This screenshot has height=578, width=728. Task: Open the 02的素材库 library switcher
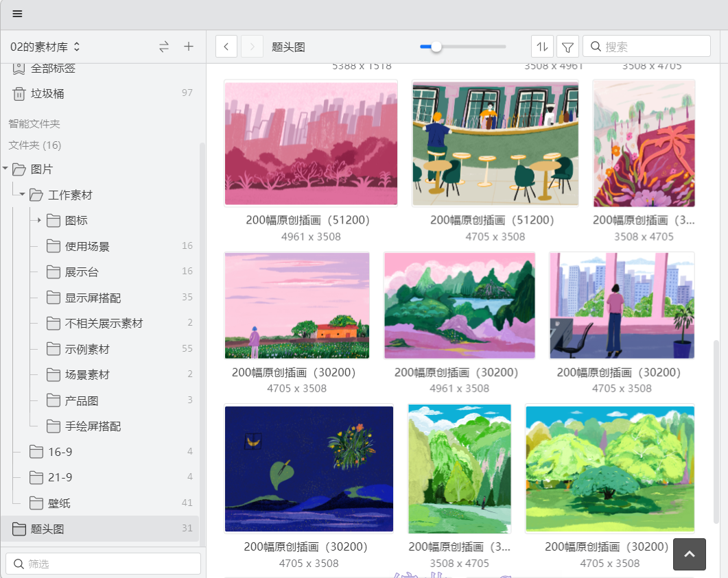tap(45, 47)
